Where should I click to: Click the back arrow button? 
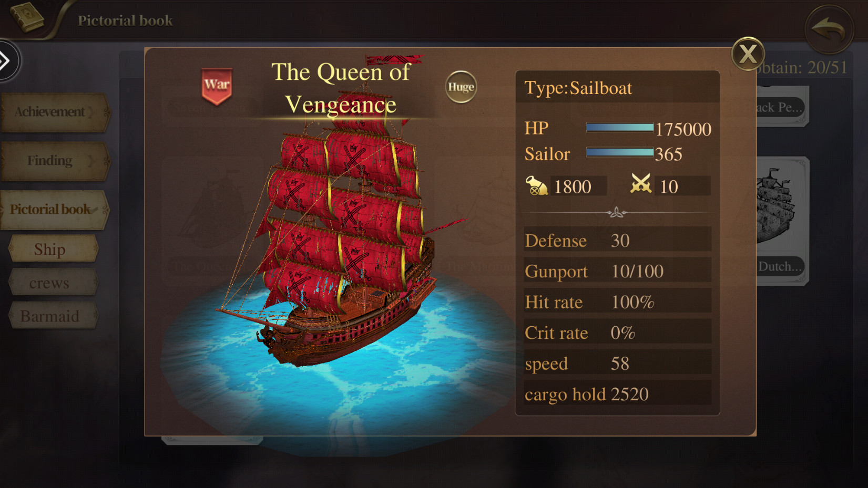tap(829, 29)
